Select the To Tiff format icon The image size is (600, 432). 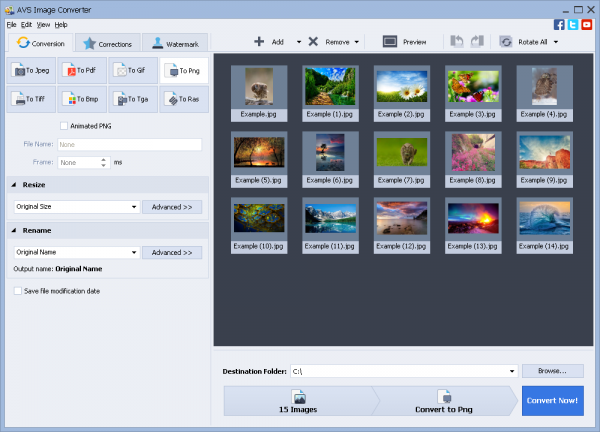pos(32,99)
